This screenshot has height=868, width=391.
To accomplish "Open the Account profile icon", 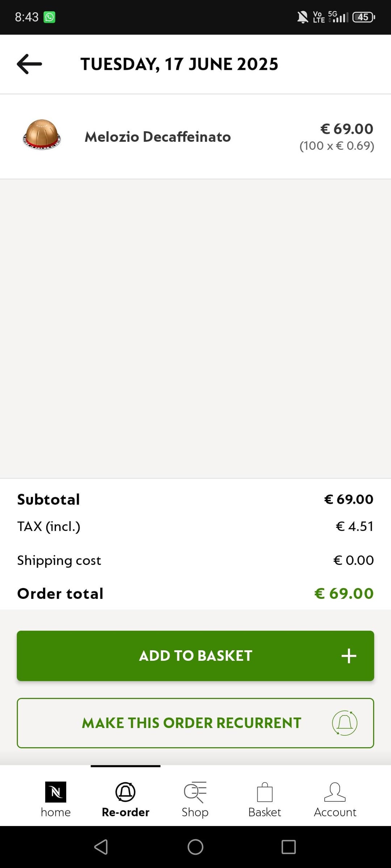I will click(335, 792).
